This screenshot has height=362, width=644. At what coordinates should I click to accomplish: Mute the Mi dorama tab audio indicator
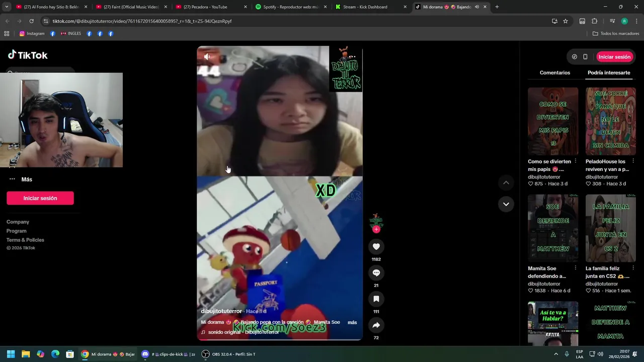click(x=476, y=7)
